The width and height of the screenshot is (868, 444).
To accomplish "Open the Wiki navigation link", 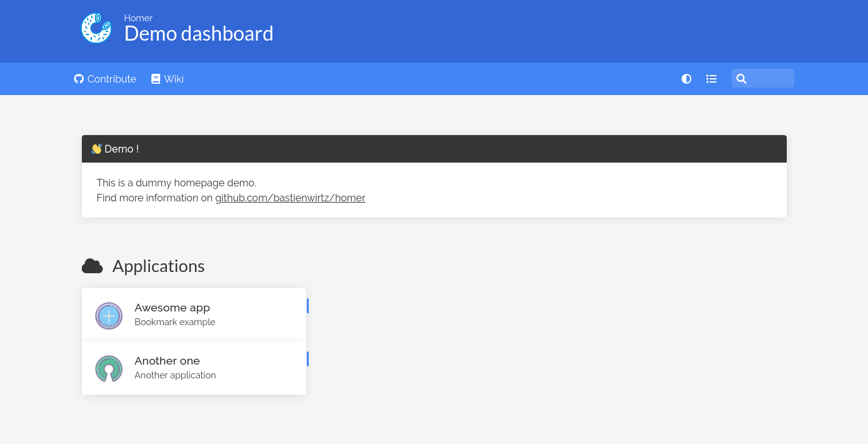I will point(174,79).
